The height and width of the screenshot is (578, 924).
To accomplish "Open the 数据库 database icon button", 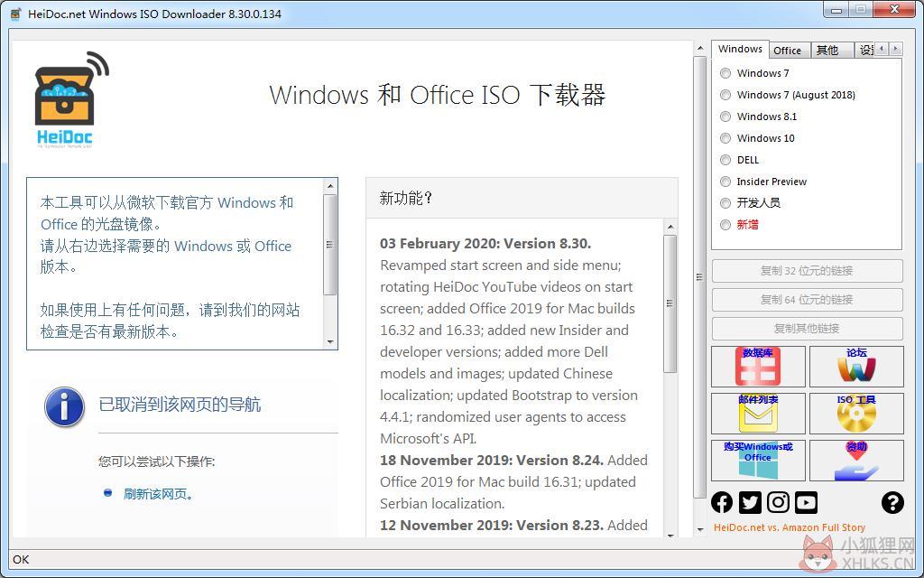I will (x=758, y=367).
